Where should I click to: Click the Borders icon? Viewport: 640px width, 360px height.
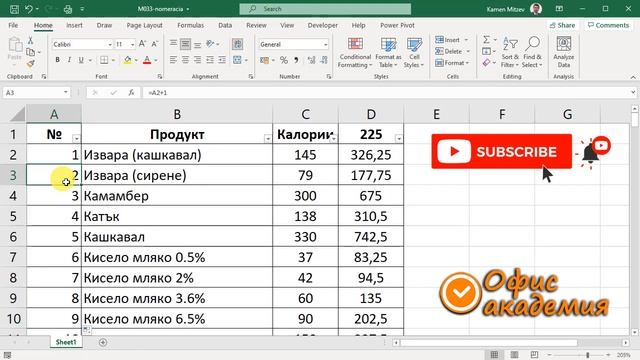(x=104, y=60)
